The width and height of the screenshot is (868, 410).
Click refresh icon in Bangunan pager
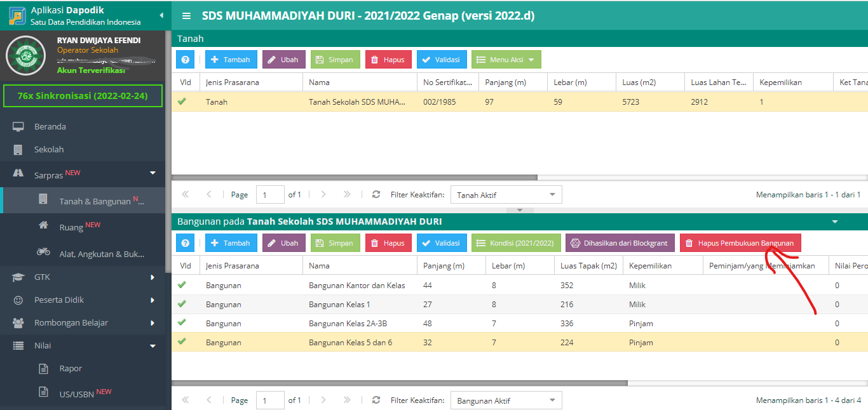pyautogui.click(x=376, y=400)
